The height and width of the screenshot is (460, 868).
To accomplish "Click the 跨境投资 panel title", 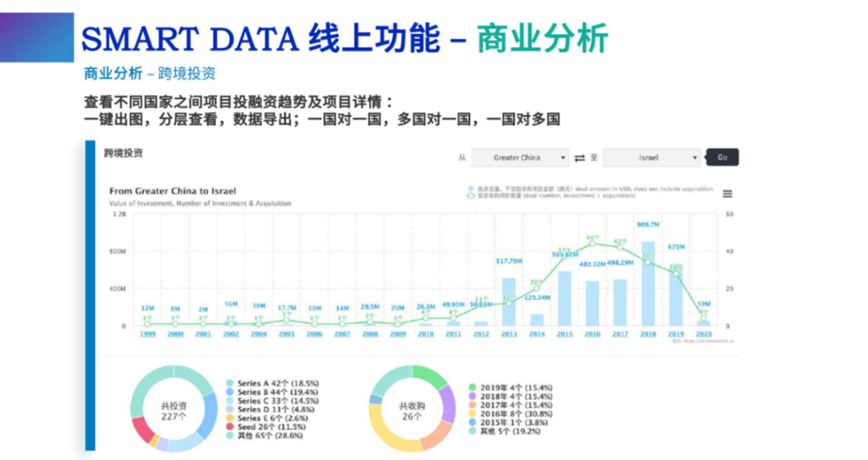I will (123, 153).
